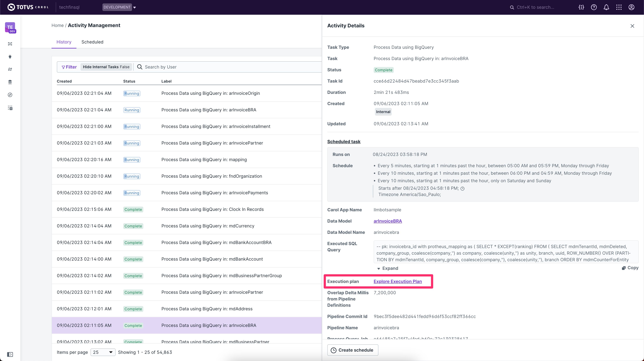The width and height of the screenshot is (644, 361).
Task: Select the arInvoicePayments task row
Action: tap(187, 193)
